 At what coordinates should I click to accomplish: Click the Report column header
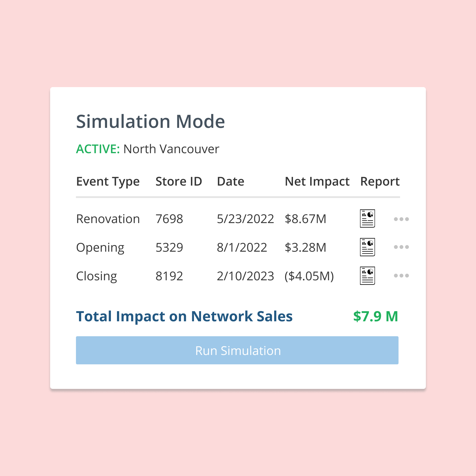(x=380, y=182)
